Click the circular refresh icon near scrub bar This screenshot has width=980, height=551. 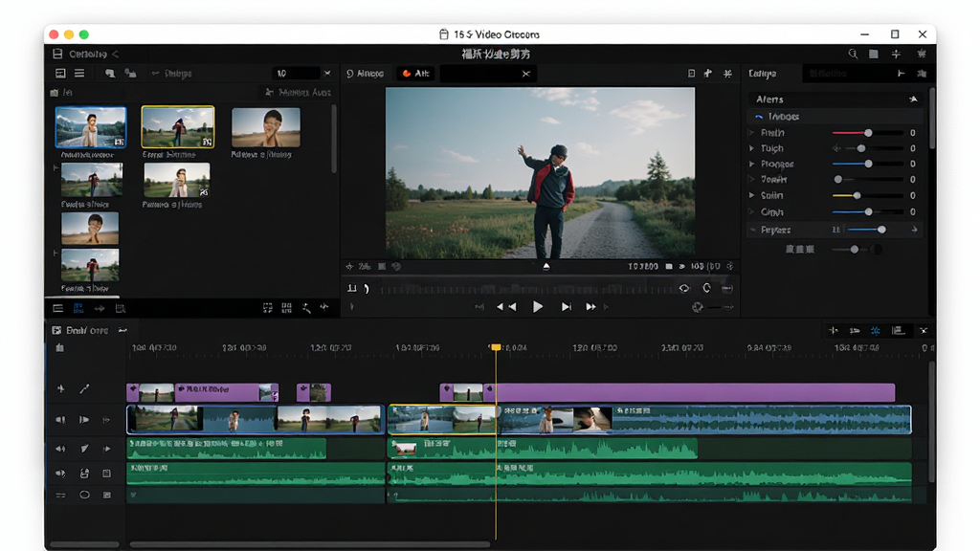(x=706, y=288)
